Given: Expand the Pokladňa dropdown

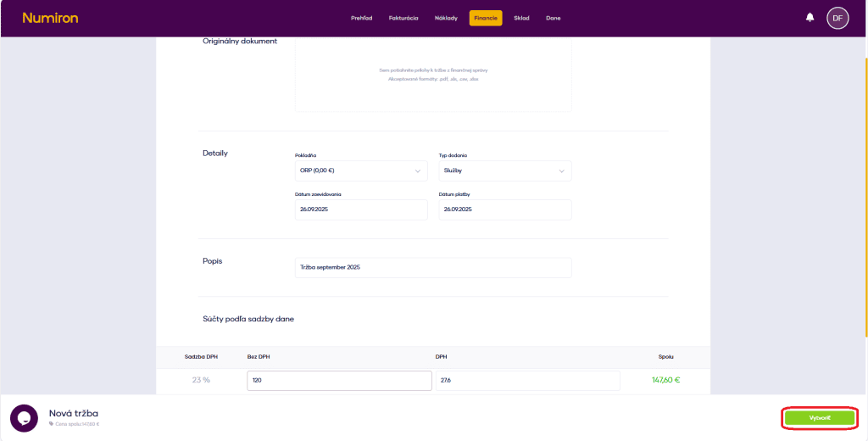Looking at the screenshot, I should click(x=361, y=170).
